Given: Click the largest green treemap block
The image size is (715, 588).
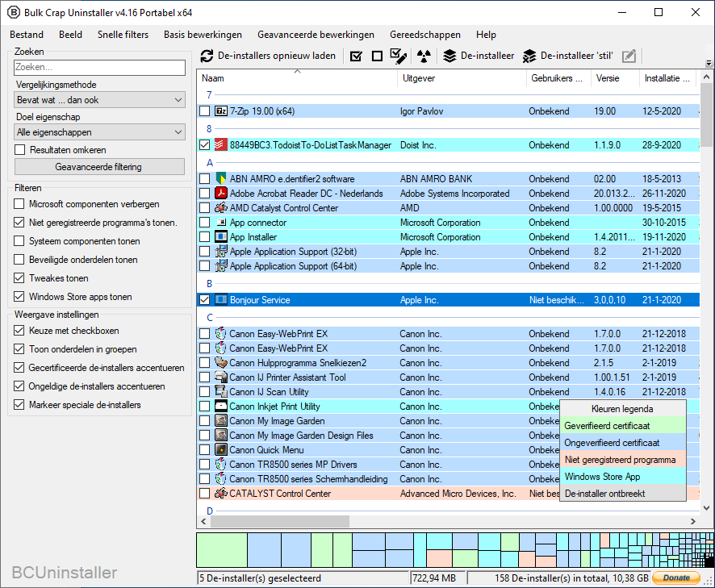Looking at the screenshot, I should pyautogui.click(x=222, y=550).
